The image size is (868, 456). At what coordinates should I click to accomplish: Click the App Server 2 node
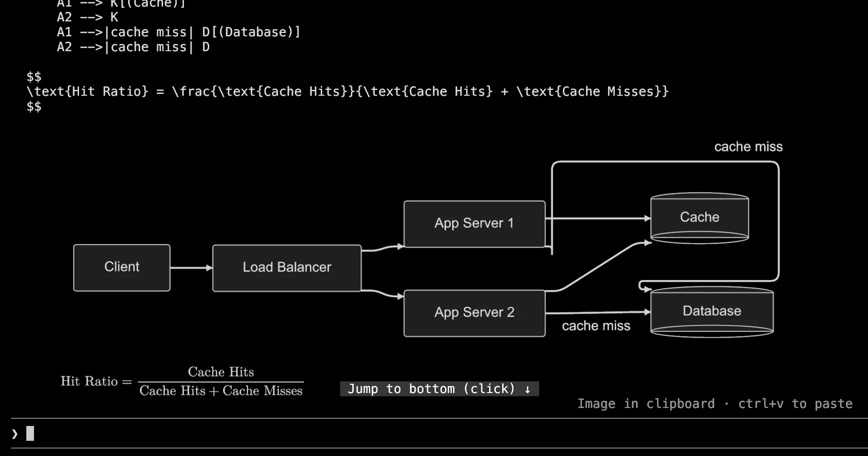point(474,313)
